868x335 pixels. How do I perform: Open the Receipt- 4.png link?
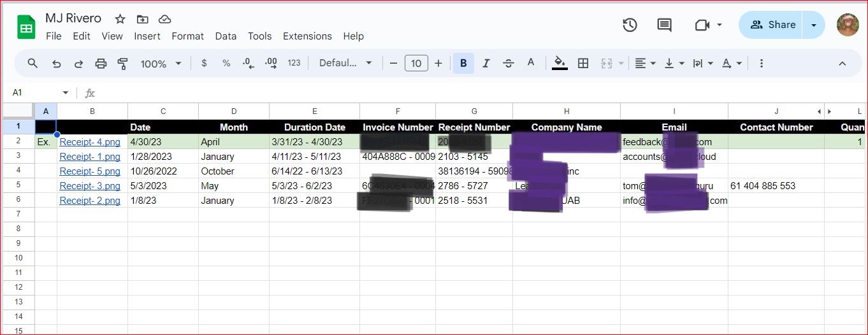coord(90,142)
